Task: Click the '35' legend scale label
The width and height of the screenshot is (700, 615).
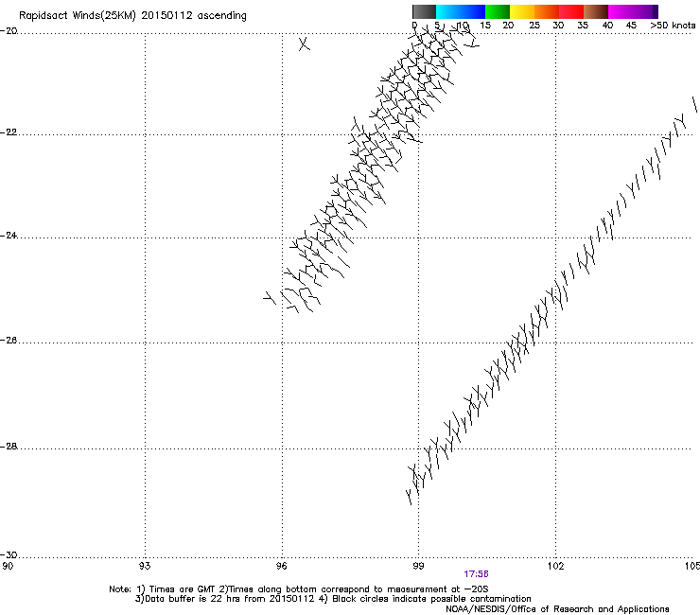Action: coord(583,26)
